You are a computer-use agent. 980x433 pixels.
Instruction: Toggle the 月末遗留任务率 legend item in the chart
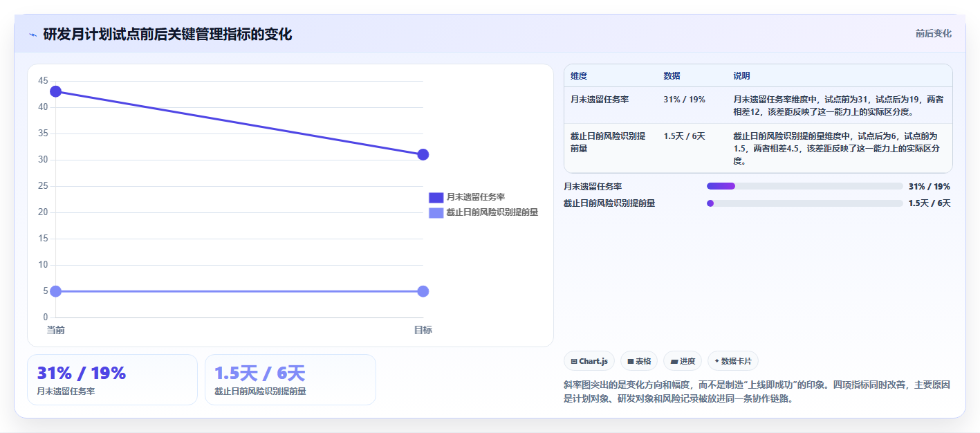(467, 197)
